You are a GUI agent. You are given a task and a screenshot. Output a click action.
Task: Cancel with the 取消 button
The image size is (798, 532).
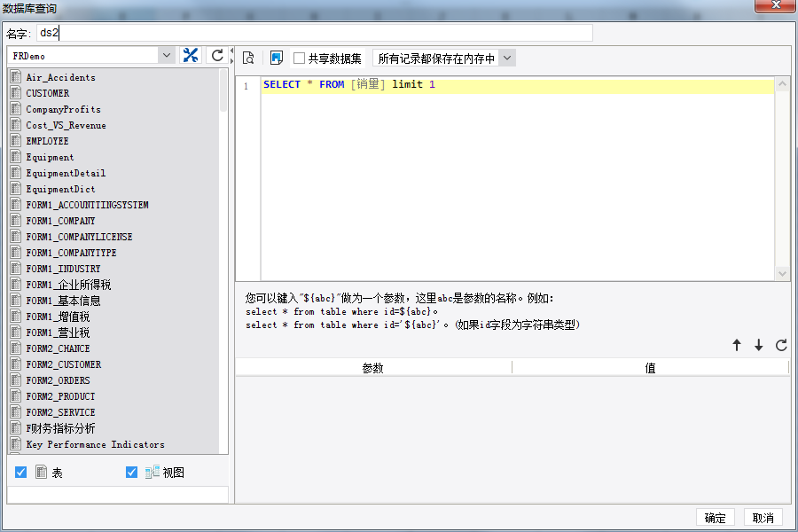[x=763, y=518]
